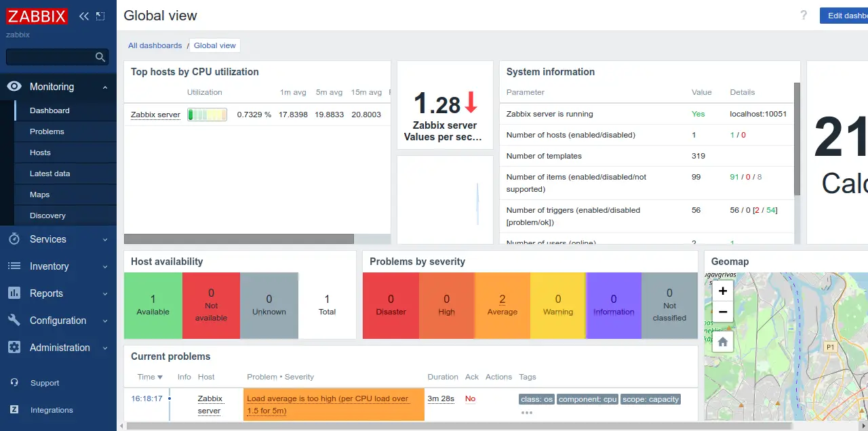Focus the sidebar search field

(x=57, y=57)
